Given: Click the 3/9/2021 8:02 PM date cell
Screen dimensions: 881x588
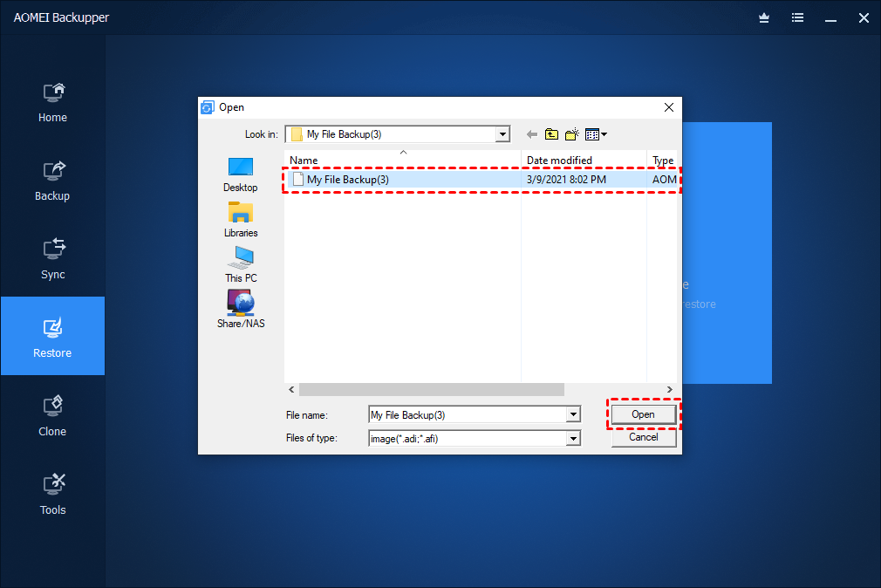Looking at the screenshot, I should point(566,180).
